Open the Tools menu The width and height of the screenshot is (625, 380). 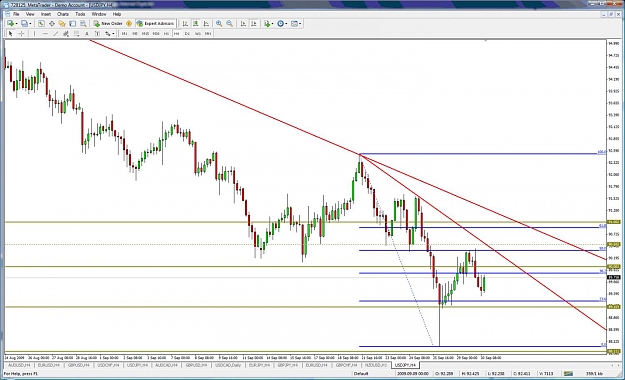[80, 14]
